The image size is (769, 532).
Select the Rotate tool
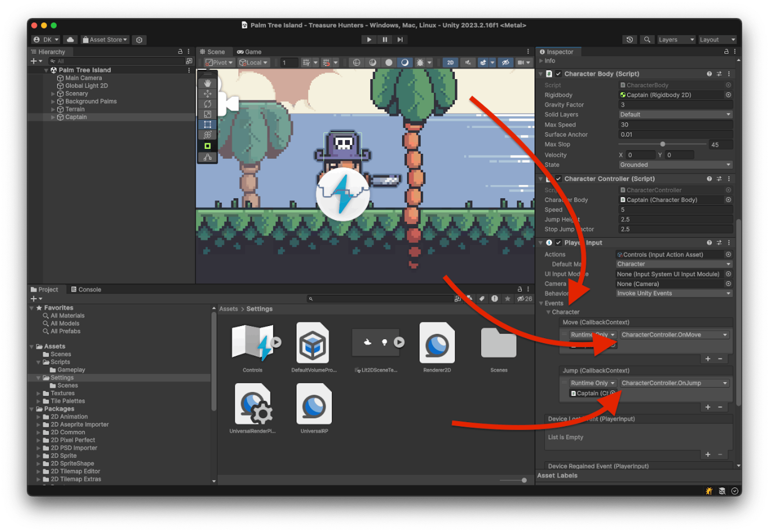207,104
